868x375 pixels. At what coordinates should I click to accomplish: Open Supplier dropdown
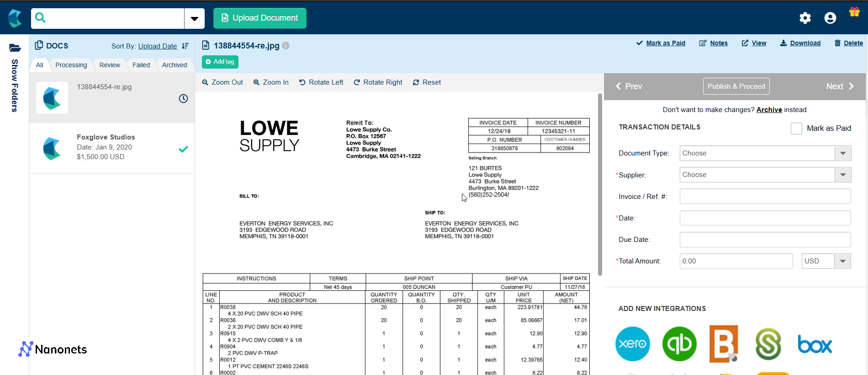pyautogui.click(x=765, y=175)
